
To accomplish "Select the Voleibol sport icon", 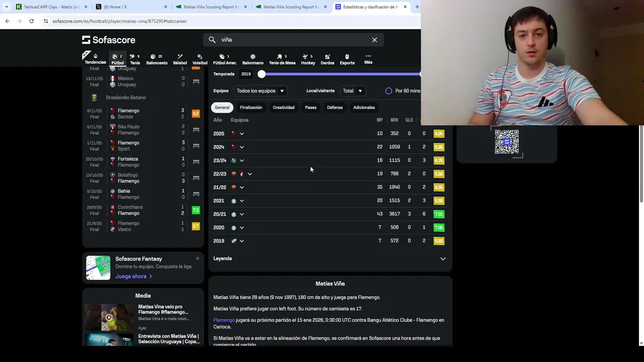I will point(200,59).
